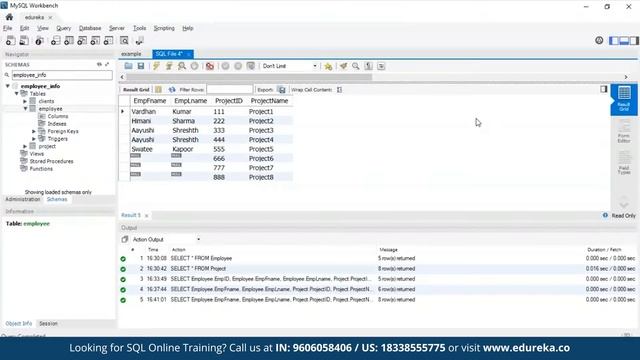
Task: Save snippet with star icon
Action: [x=328, y=66]
